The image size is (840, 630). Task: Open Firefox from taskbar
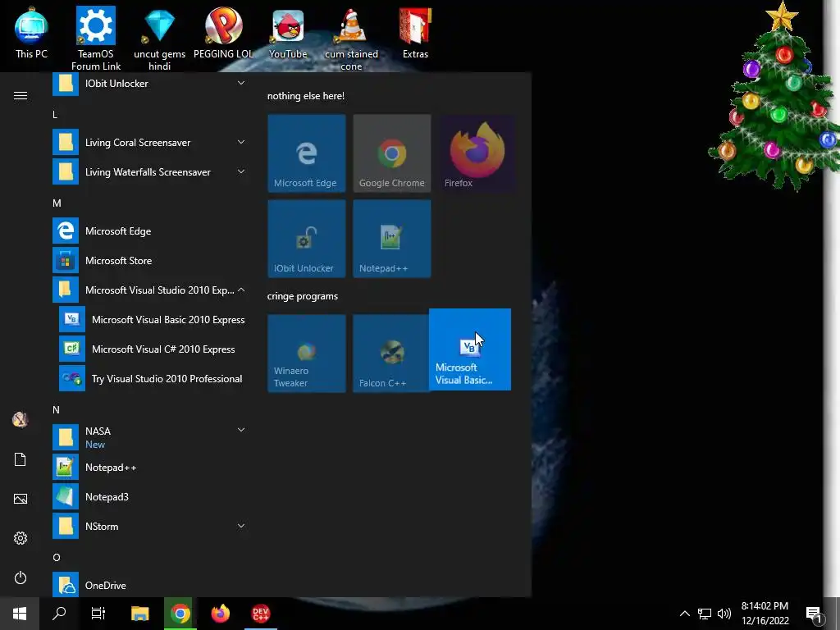(x=220, y=614)
